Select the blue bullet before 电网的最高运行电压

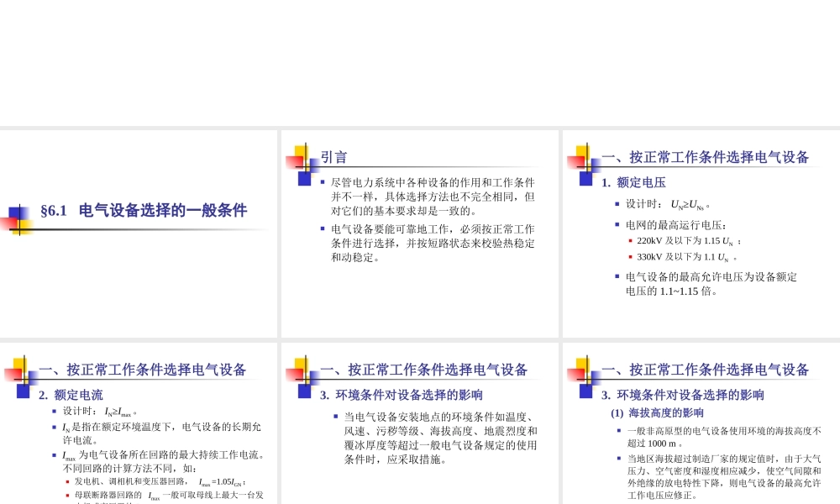coord(616,224)
